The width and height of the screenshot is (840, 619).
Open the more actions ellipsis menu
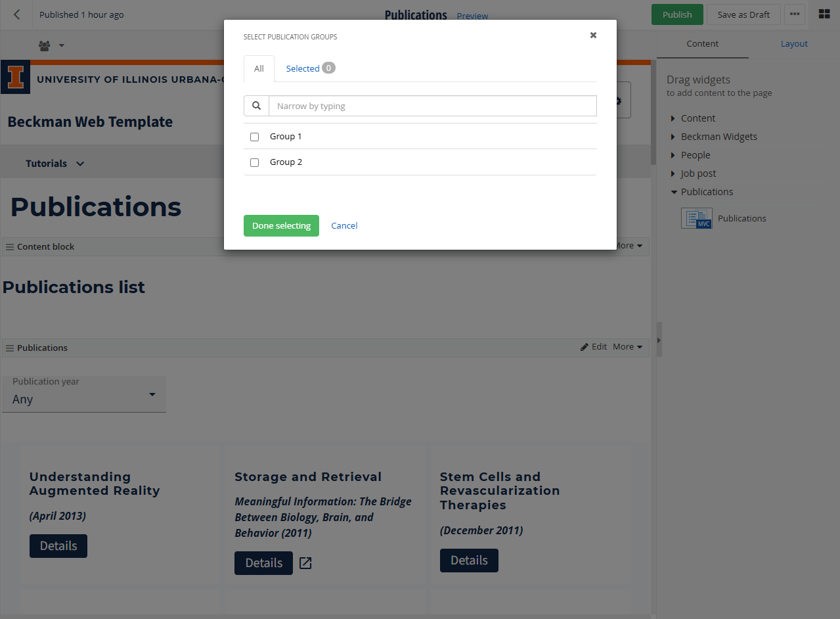point(794,14)
